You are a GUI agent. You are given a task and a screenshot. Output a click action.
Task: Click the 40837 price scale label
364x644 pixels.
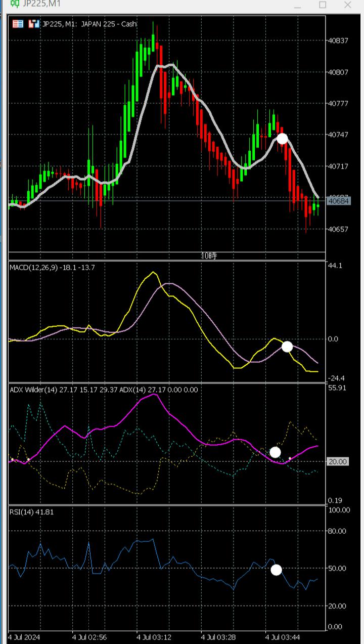338,40
